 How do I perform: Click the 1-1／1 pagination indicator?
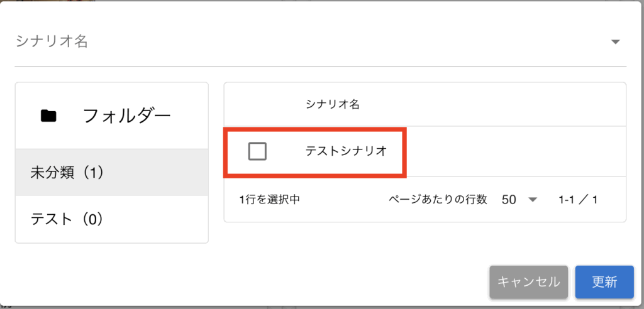(578, 200)
